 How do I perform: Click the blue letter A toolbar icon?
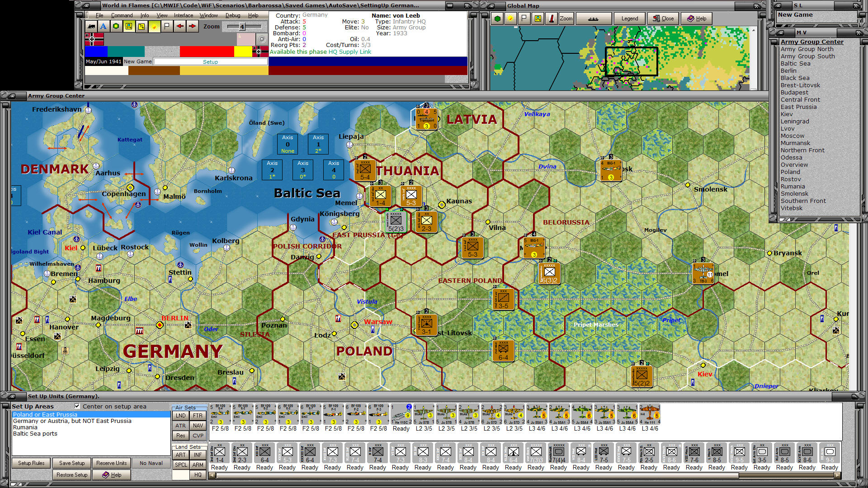pyautogui.click(x=104, y=26)
